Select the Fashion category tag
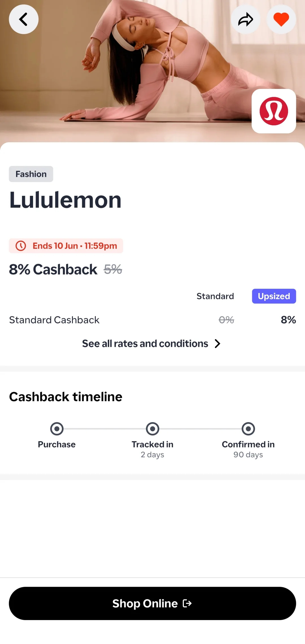The height and width of the screenshot is (644, 305). point(31,174)
